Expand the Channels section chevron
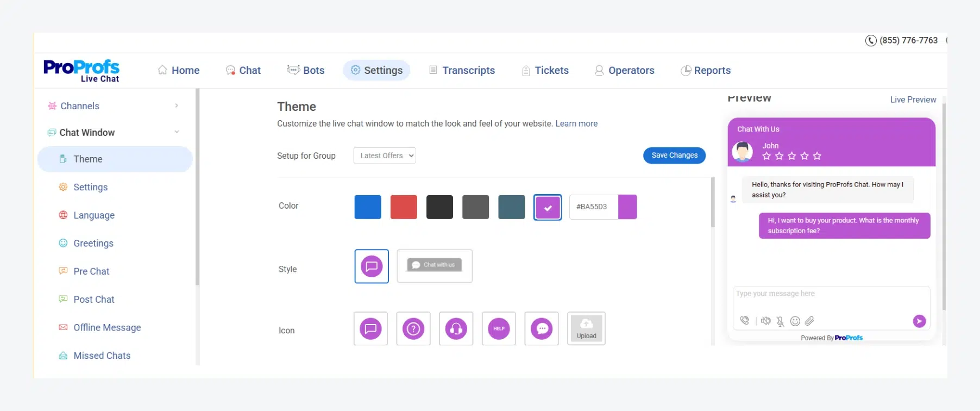Image resolution: width=980 pixels, height=411 pixels. tap(177, 105)
